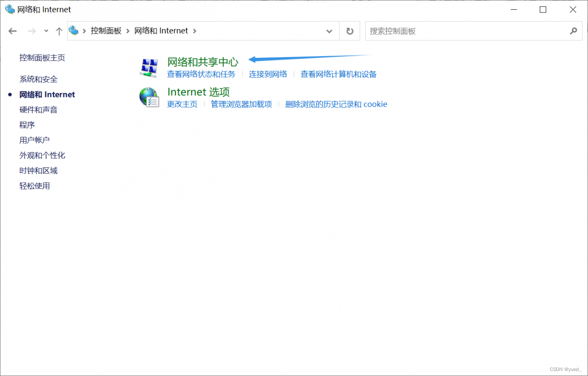The image size is (588, 376).
Task: Expand chevron after 网络和 Internet in breadcrumb
Action: pyautogui.click(x=194, y=31)
